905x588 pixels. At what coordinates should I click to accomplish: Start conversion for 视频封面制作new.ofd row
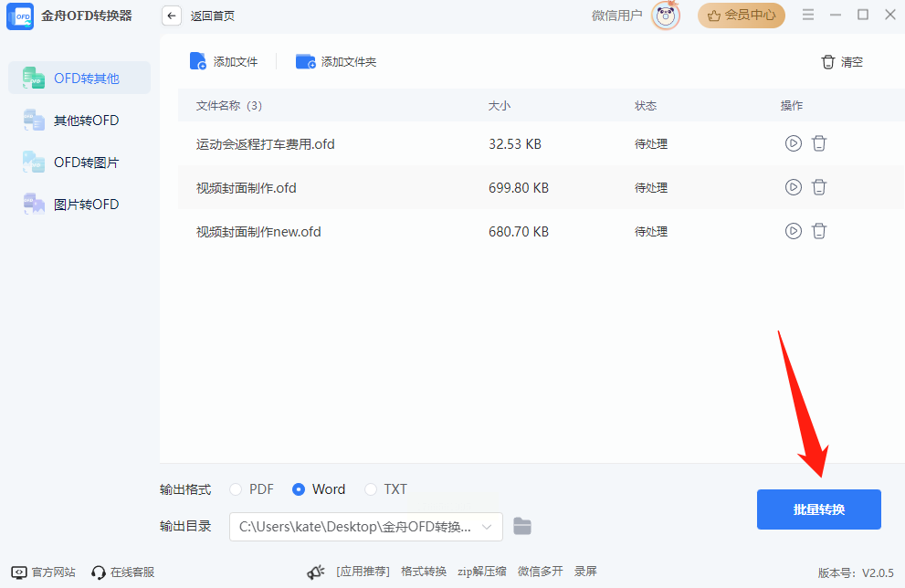[x=793, y=231]
